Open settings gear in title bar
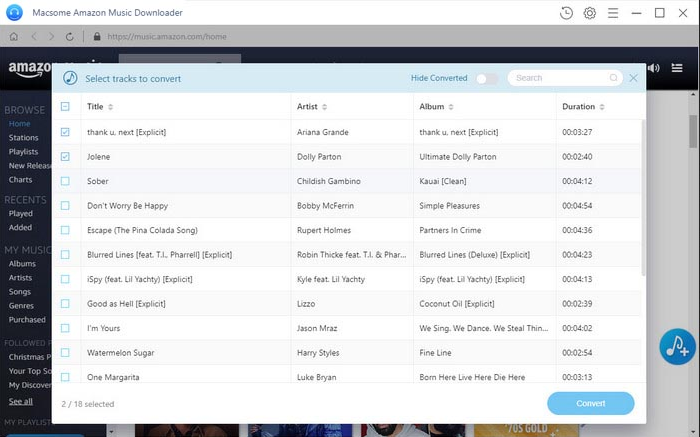 [x=590, y=13]
